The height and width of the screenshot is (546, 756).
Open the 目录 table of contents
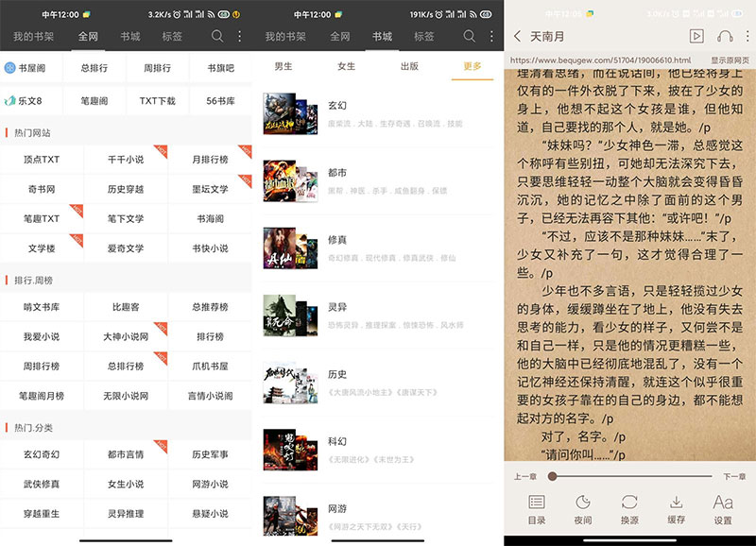click(537, 509)
